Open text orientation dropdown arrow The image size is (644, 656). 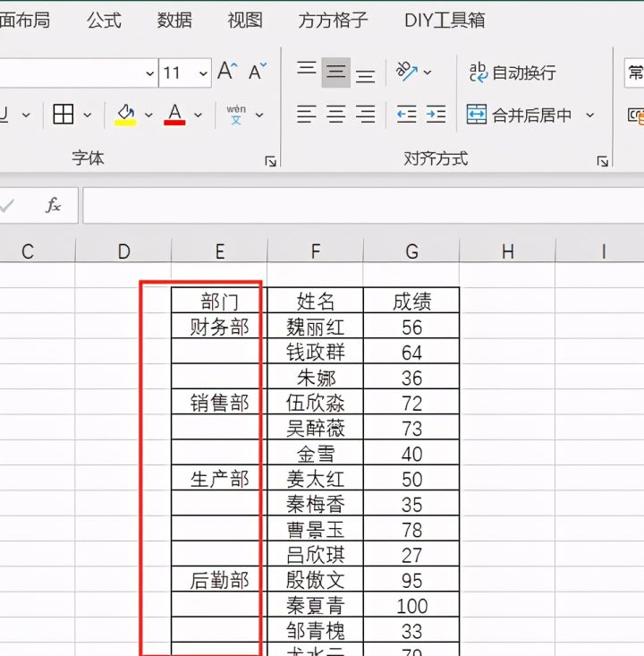tap(428, 72)
